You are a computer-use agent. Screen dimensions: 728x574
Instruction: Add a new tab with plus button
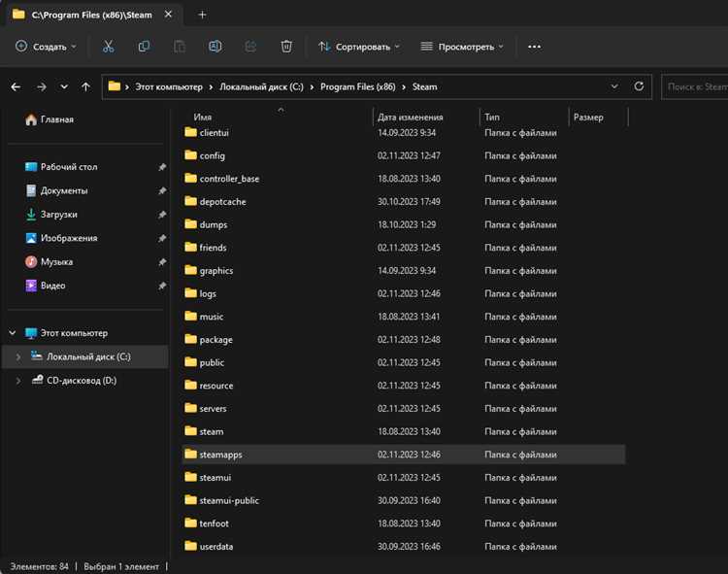pyautogui.click(x=202, y=15)
